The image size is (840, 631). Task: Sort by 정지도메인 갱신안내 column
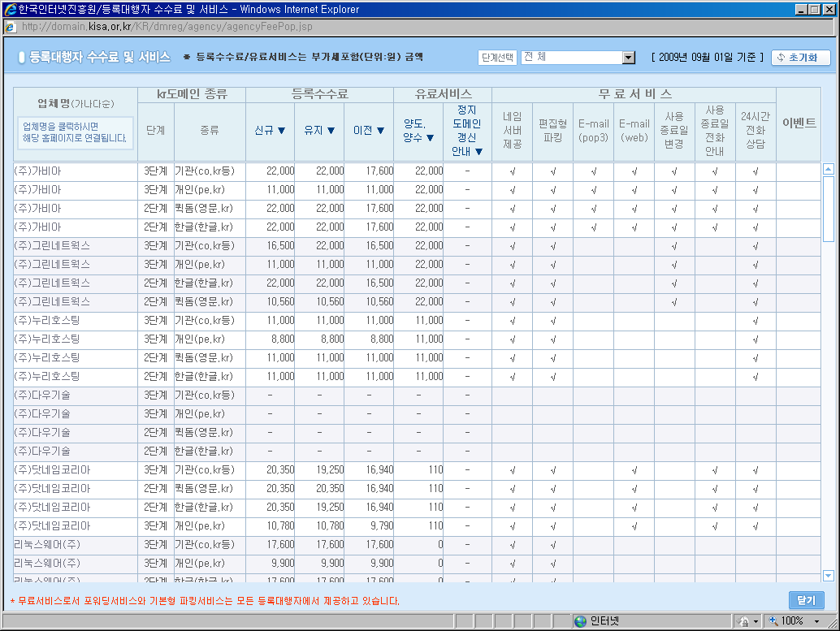click(467, 131)
